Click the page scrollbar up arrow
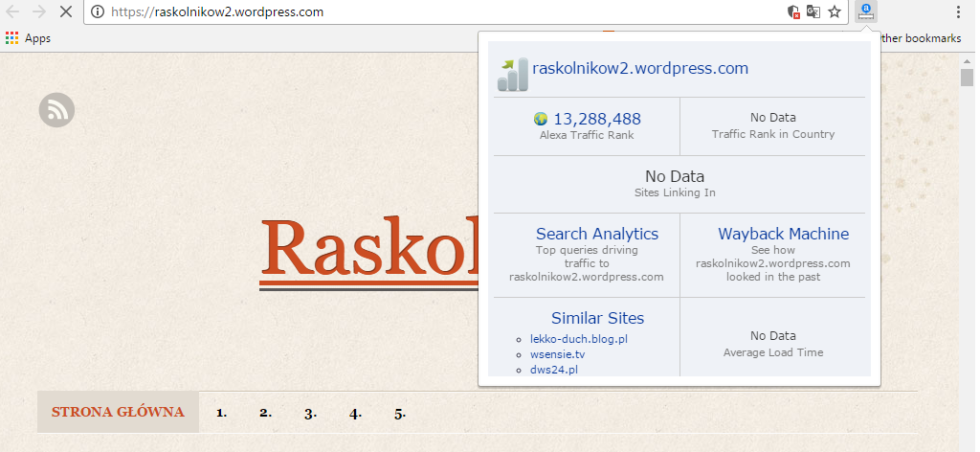The width and height of the screenshot is (980, 452). (968, 60)
